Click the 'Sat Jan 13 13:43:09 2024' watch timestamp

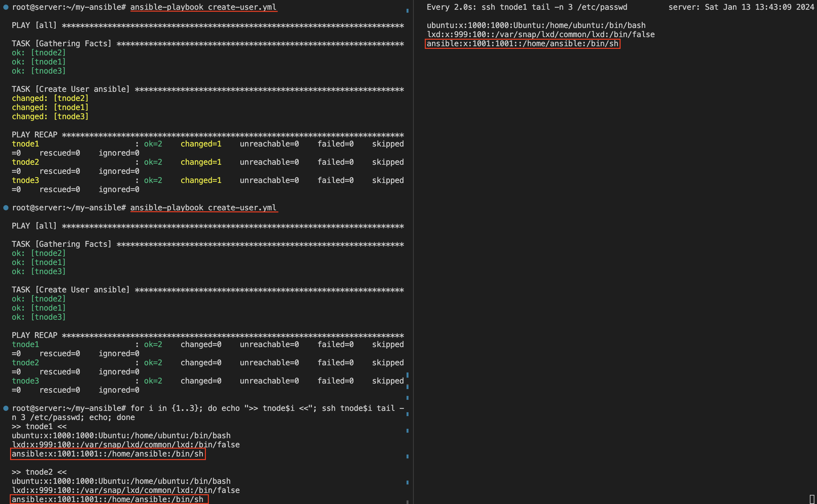(x=759, y=7)
